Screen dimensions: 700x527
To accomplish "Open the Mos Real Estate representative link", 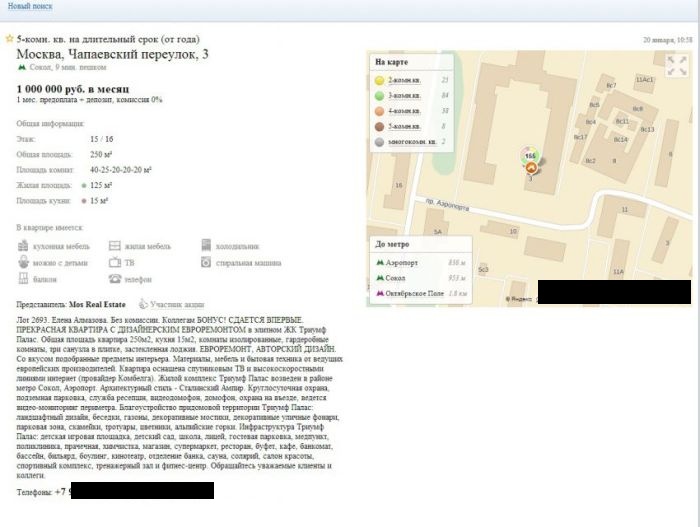I will (95, 303).
